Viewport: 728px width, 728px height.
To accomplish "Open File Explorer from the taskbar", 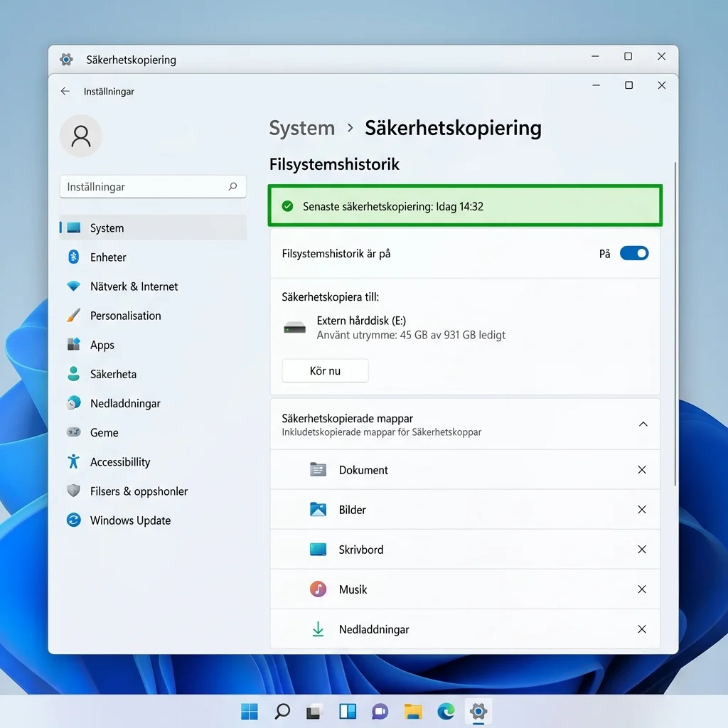I will [x=413, y=711].
